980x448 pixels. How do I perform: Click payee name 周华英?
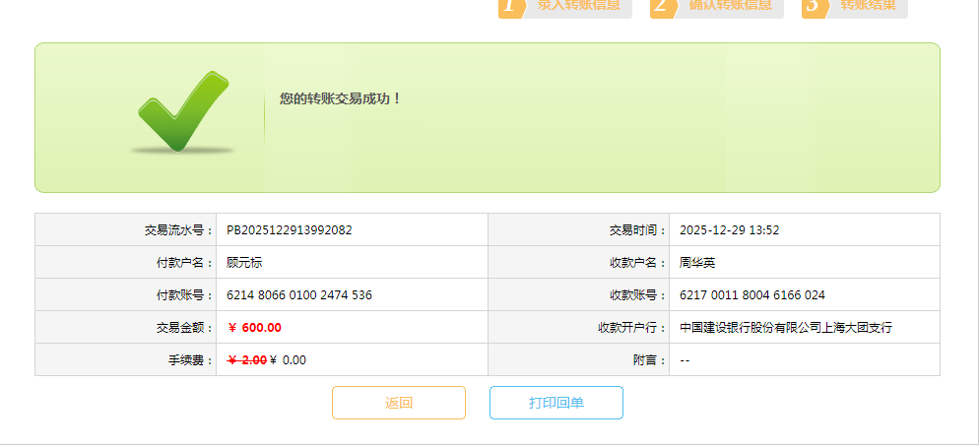pos(697,263)
